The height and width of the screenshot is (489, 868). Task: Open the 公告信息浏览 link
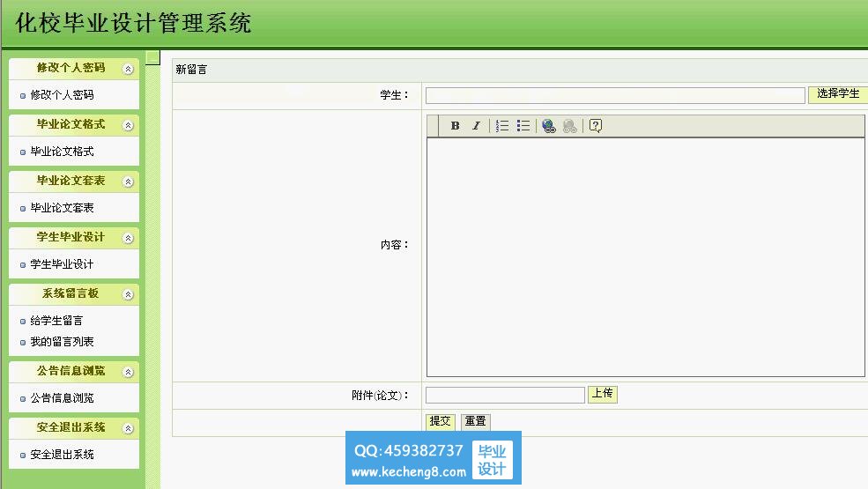[x=62, y=398]
